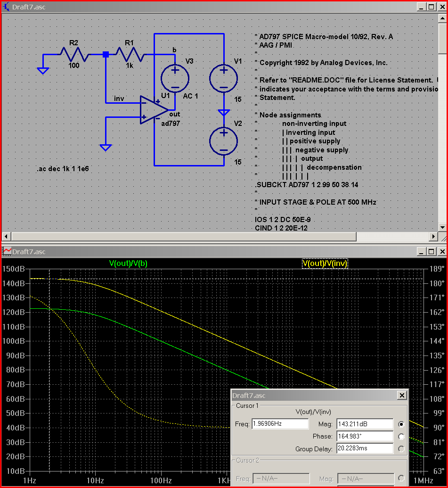Click the Cursor 1 Phase value field
448x488 pixels.
[x=365, y=436]
